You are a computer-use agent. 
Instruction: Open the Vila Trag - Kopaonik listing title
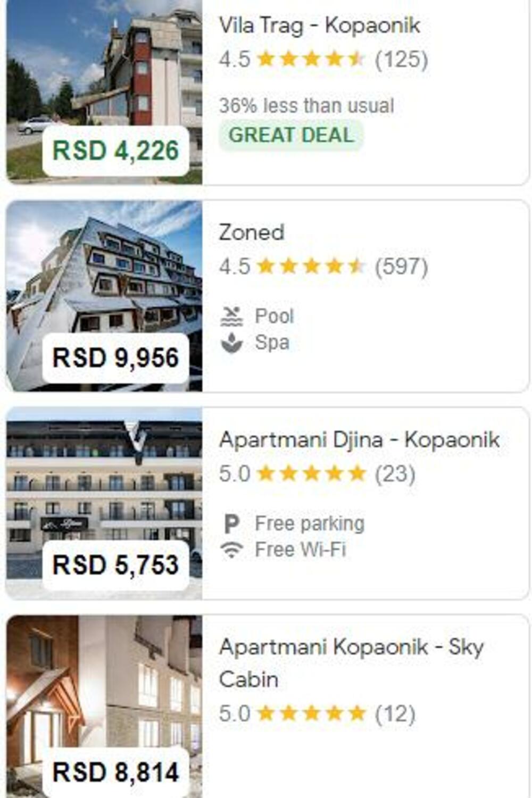[x=319, y=26]
